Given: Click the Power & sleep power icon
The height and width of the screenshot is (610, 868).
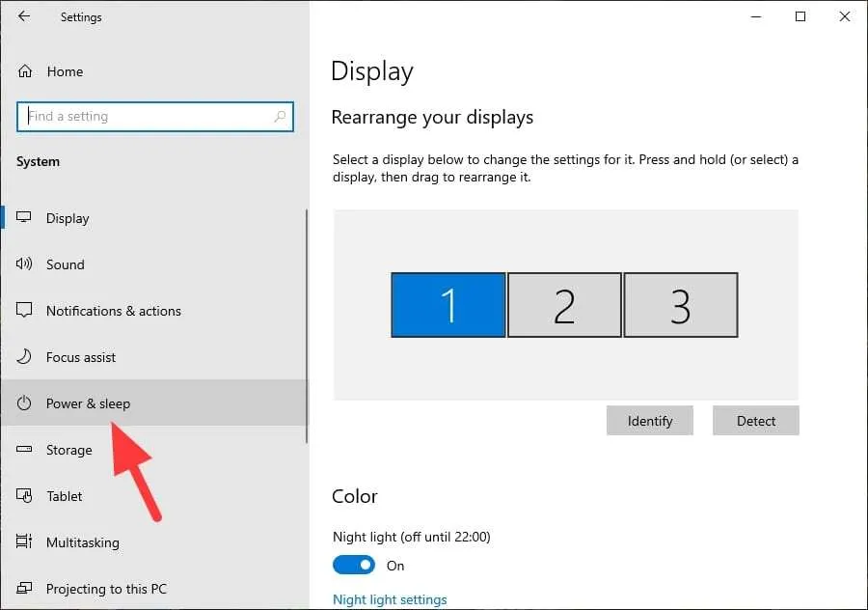Looking at the screenshot, I should point(24,402).
